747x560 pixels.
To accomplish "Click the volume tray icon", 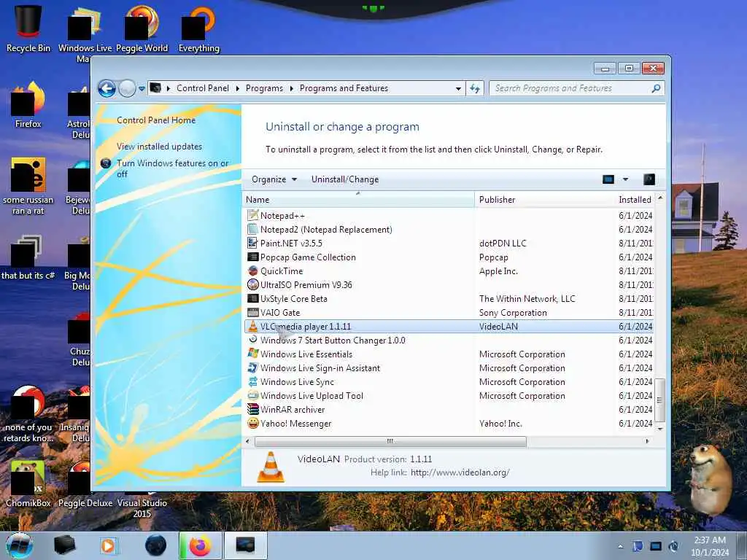I will (x=673, y=546).
